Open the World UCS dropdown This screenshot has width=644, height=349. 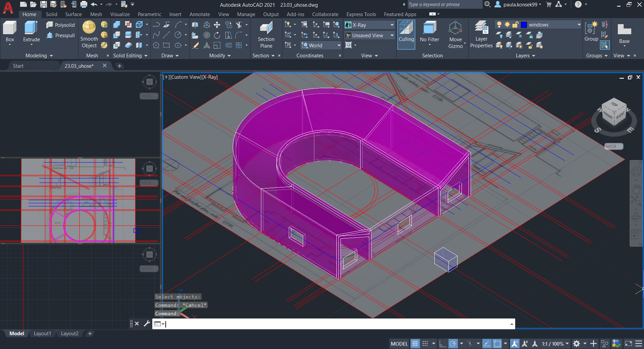click(321, 45)
